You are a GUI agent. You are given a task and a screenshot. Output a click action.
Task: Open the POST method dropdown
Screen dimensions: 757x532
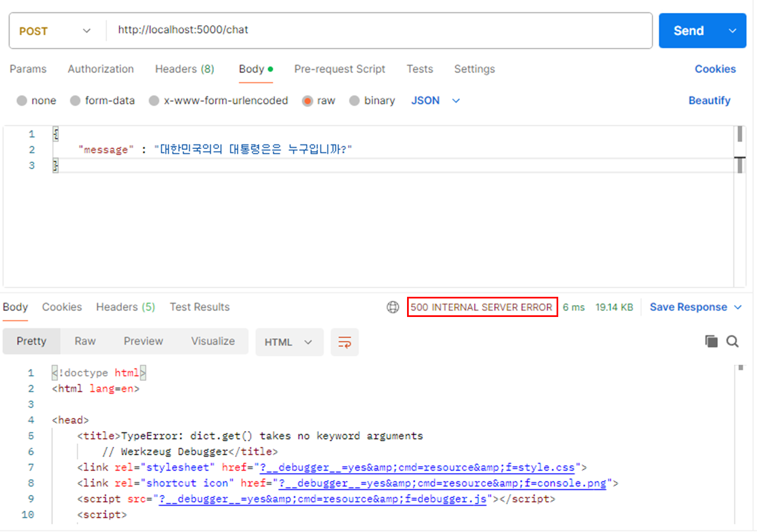point(55,31)
